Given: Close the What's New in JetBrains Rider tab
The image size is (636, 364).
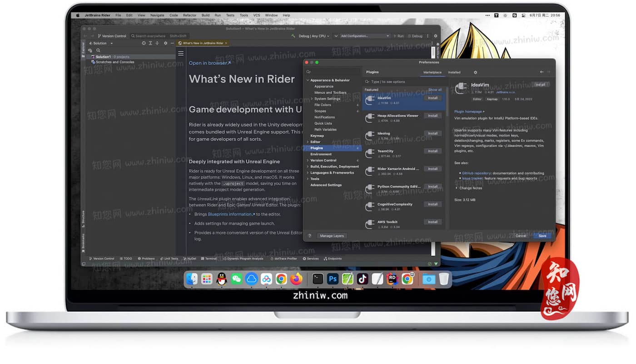Looking at the screenshot, I should tap(226, 43).
